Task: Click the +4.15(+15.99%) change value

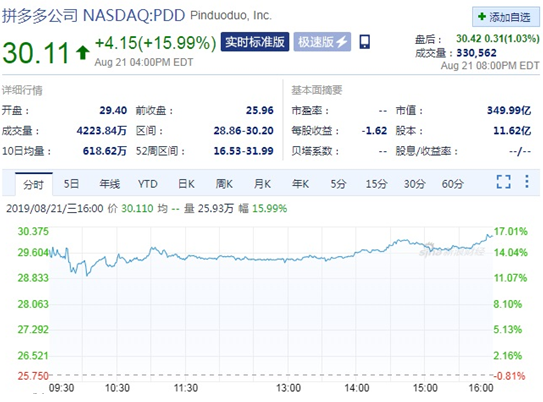Action: (x=155, y=43)
